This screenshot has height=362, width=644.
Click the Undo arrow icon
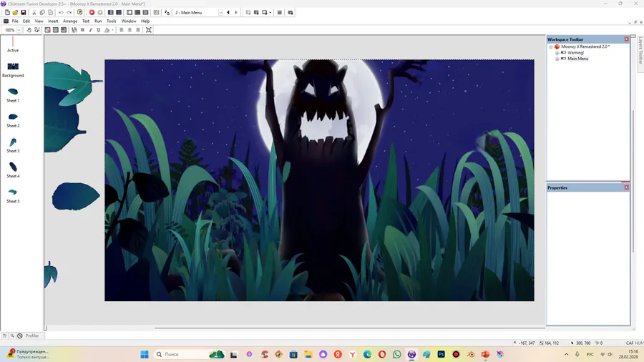pyautogui.click(x=62, y=12)
